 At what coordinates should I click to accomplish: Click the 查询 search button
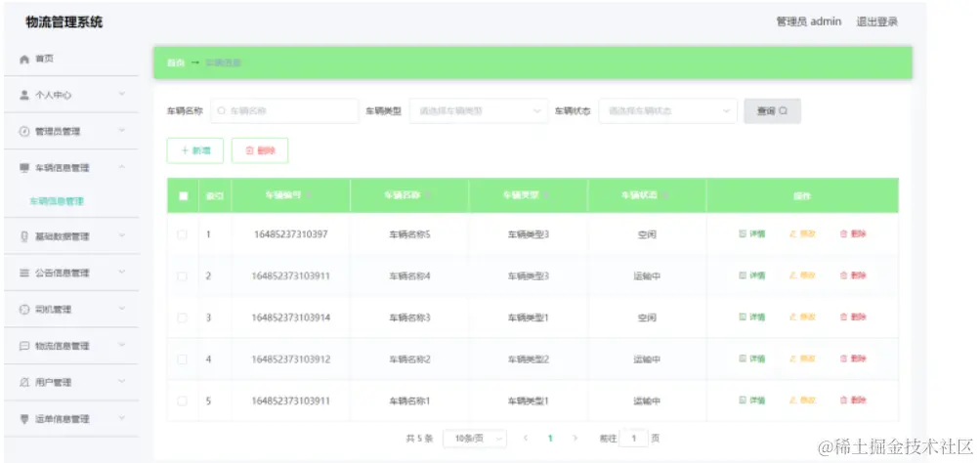772,111
